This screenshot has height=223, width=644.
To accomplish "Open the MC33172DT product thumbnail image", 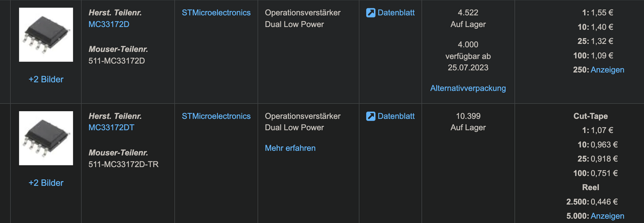I will click(46, 138).
